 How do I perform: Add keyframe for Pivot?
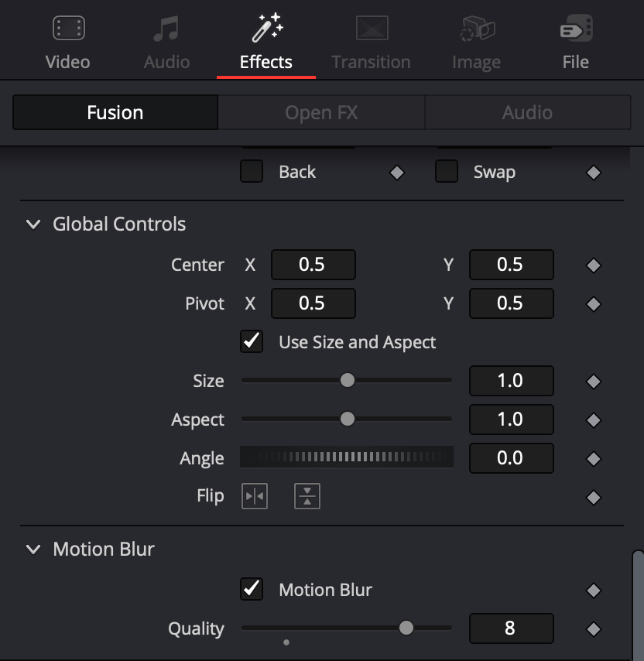594,304
